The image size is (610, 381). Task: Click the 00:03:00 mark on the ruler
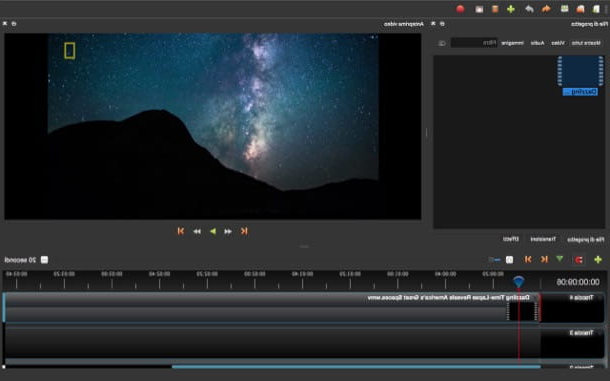[x=112, y=274]
